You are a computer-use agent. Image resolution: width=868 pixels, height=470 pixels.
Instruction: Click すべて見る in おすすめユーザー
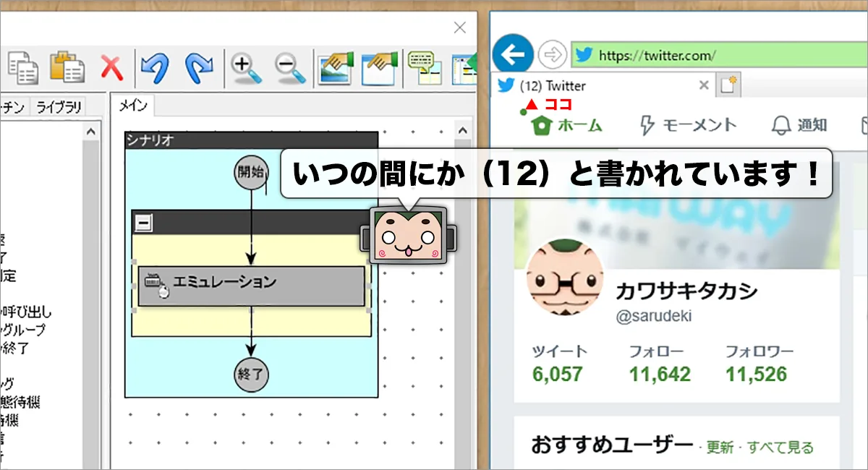tap(780, 448)
